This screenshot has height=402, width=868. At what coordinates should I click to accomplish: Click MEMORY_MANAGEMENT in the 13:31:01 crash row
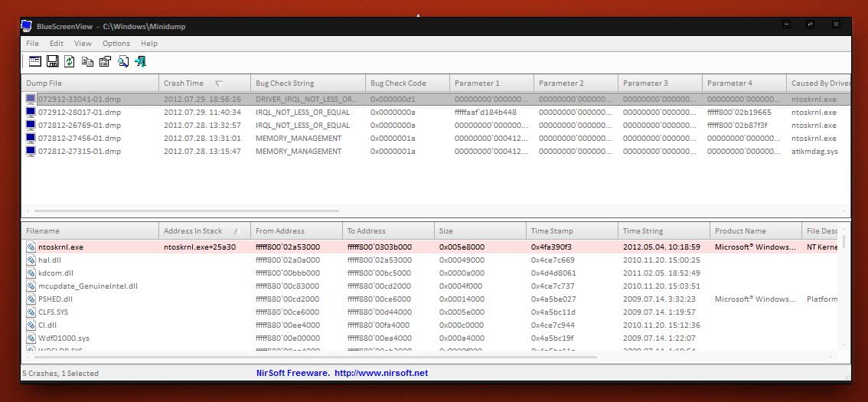click(x=299, y=138)
